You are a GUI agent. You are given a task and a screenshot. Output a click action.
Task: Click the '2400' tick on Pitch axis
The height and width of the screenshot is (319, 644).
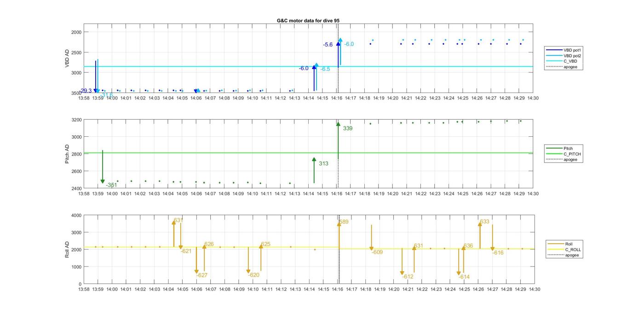coord(76,188)
